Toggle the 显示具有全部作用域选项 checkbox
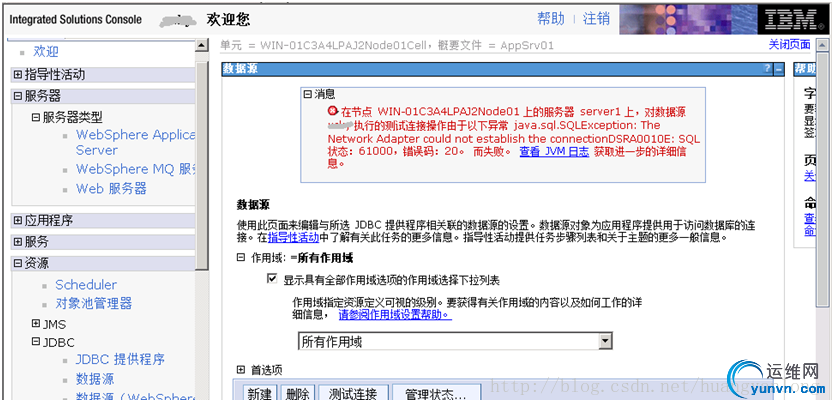 coord(272,279)
